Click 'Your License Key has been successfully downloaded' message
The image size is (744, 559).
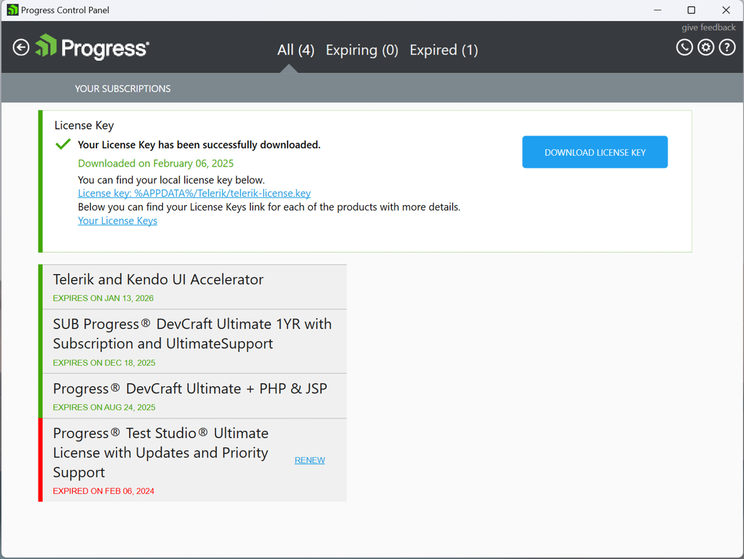(199, 145)
